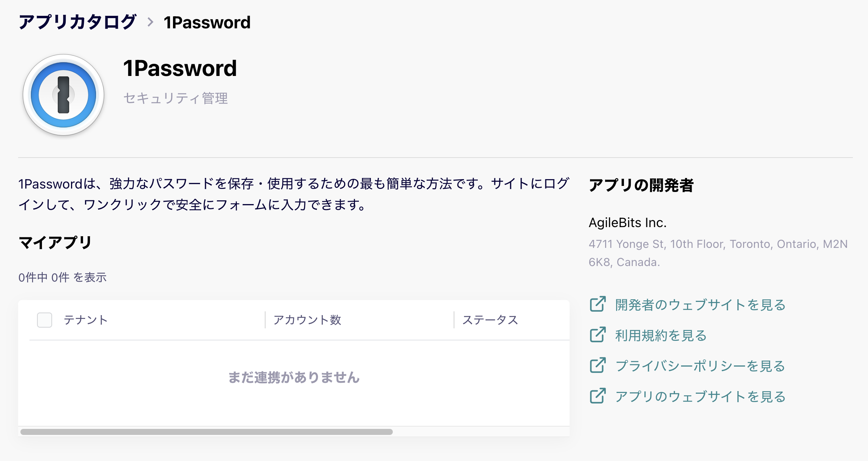This screenshot has width=868, height=461.
Task: Click external-link icon beside 開発者のウェブサイトを見る
Action: pos(598,304)
